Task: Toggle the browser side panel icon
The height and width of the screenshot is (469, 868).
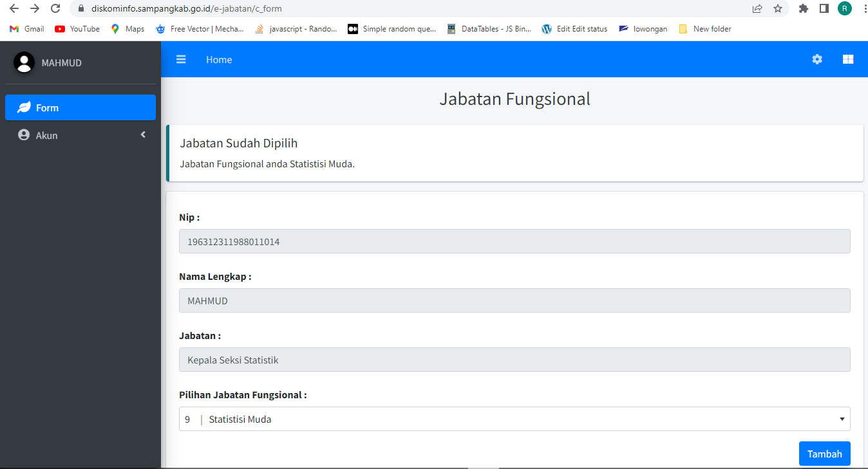Action: pos(824,9)
